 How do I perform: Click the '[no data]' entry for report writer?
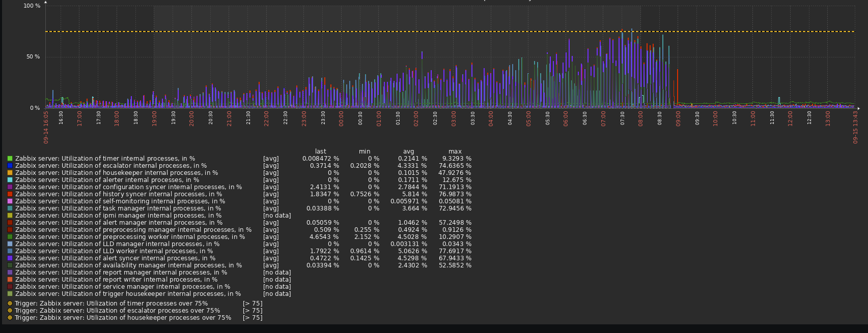tap(277, 280)
